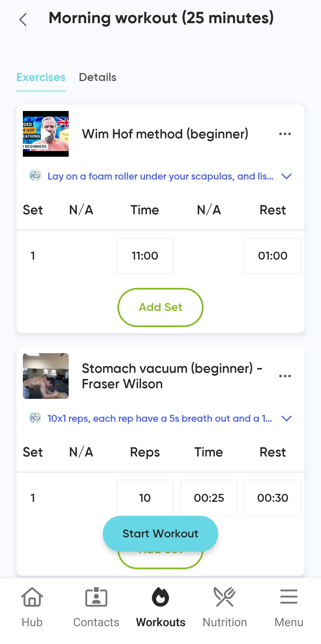Image resolution: width=321 pixels, height=644 pixels.
Task: Add a set to Wim Hof method
Action: tap(160, 307)
